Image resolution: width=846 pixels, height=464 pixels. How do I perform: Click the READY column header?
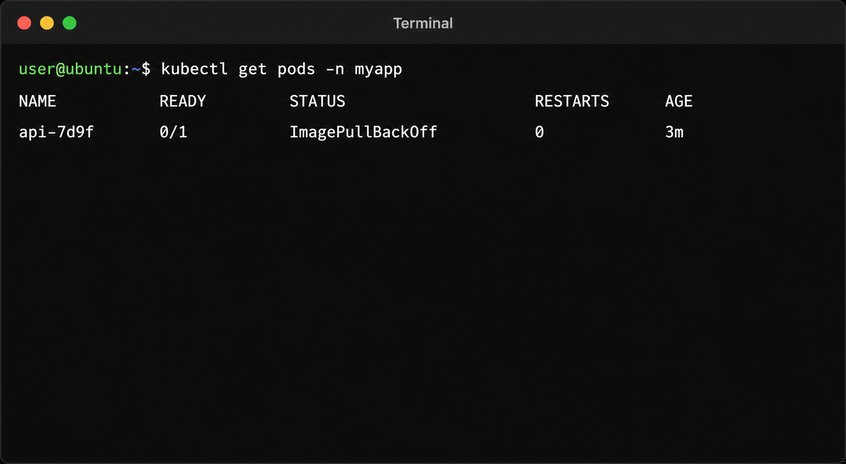coord(183,101)
